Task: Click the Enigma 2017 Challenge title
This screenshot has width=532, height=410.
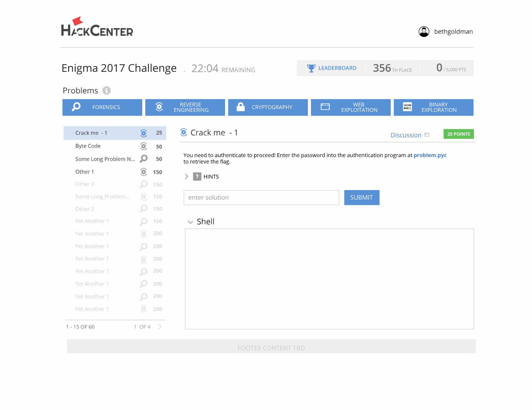Action: tap(119, 68)
